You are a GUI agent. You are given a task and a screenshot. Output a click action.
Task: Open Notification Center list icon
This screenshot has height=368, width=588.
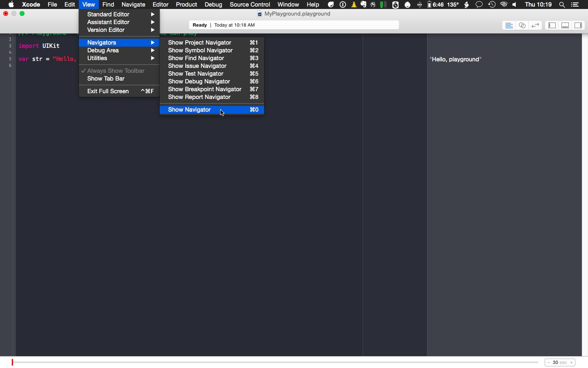click(x=575, y=5)
